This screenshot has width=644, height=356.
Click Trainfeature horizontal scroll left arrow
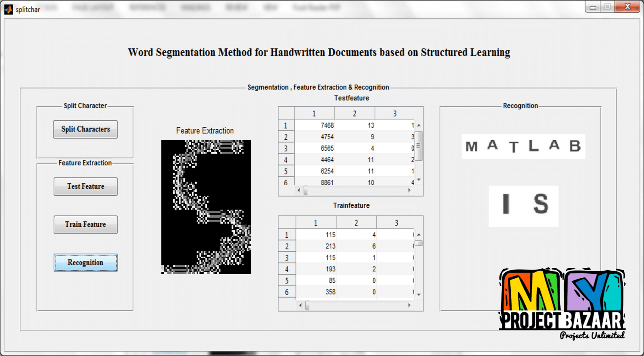point(300,306)
